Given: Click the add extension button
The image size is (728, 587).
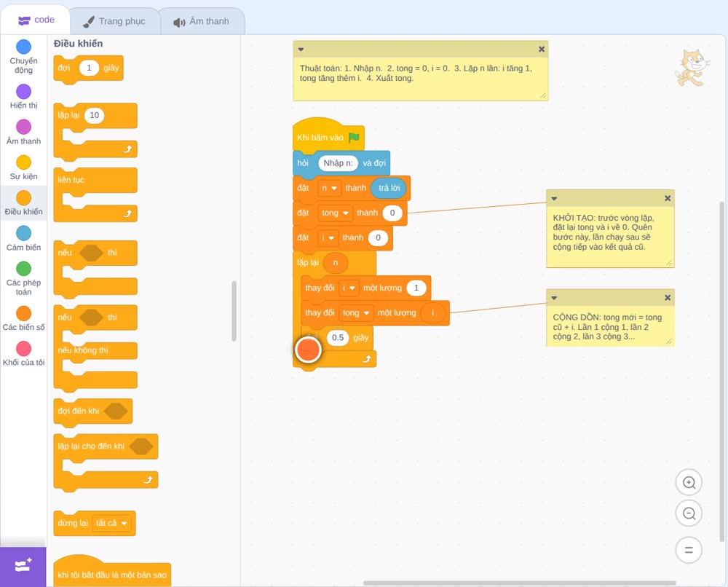Looking at the screenshot, I should pos(23,566).
